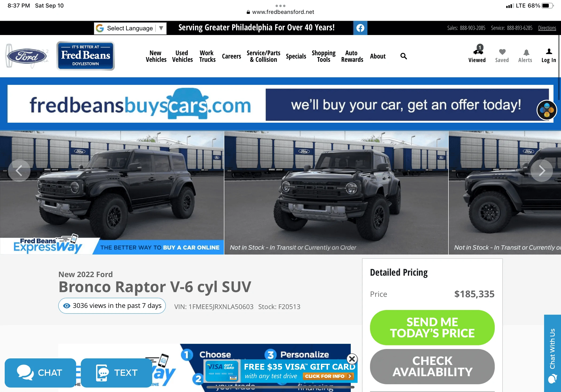Open the Directions link
Viewport: 561px width, 392px height.
click(547, 28)
